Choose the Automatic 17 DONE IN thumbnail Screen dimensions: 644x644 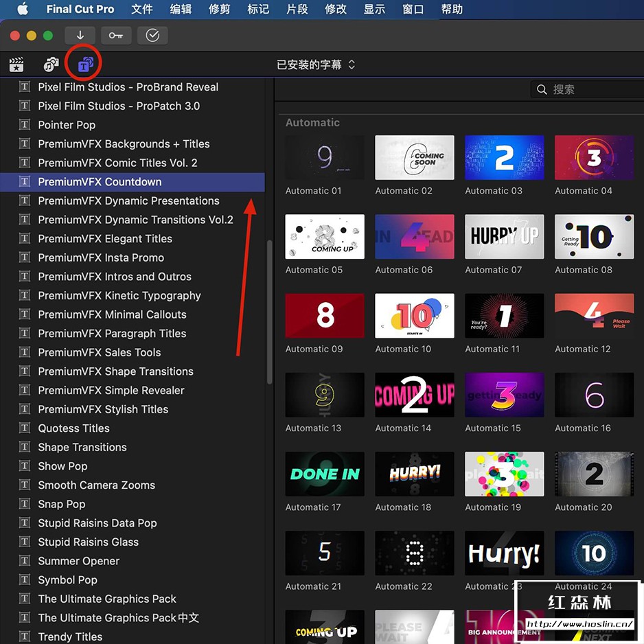tap(324, 474)
